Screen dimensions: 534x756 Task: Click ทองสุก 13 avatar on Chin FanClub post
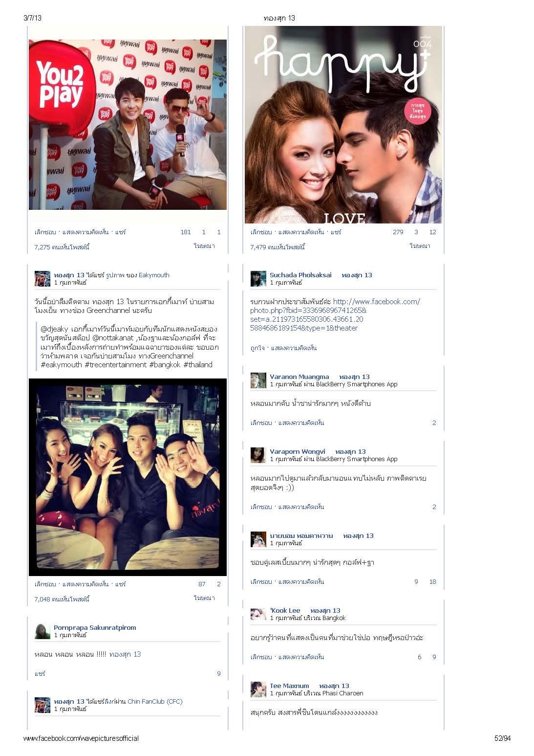click(43, 705)
